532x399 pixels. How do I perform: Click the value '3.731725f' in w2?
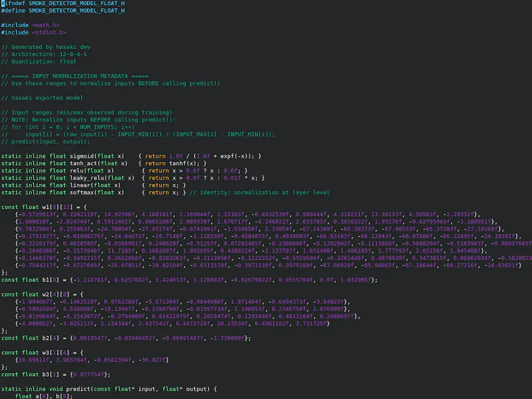[311, 324]
